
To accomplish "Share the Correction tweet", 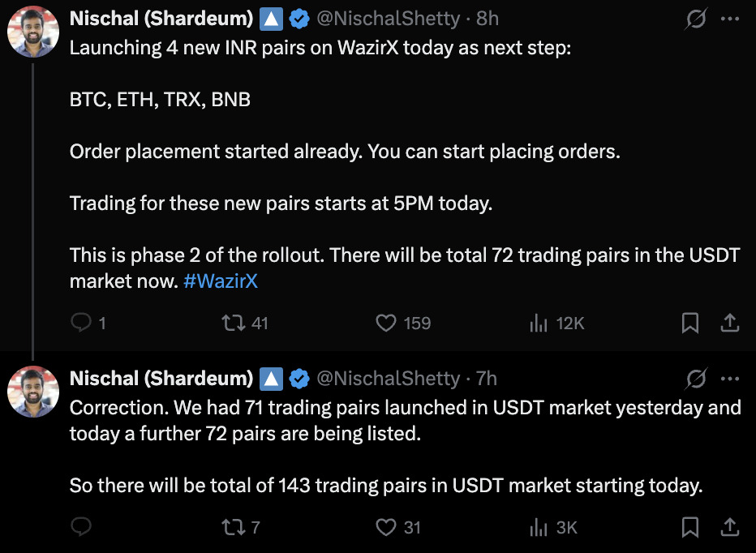I will pyautogui.click(x=730, y=527).
